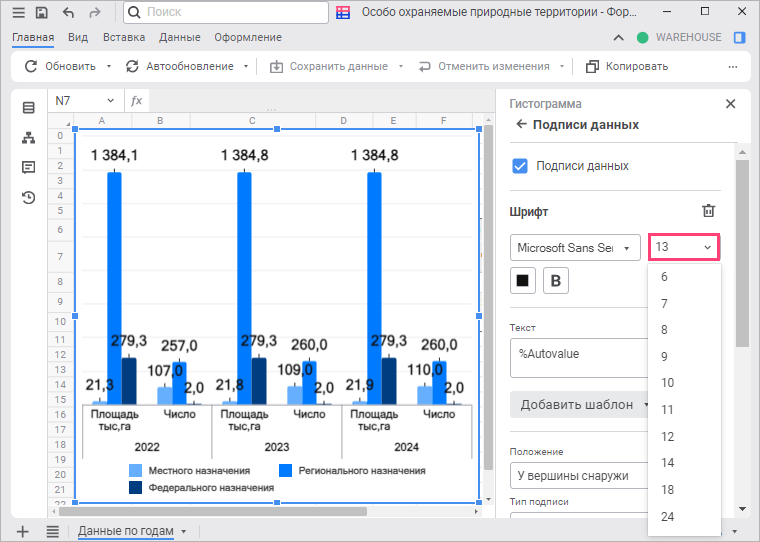
Task: Switch to the Оформление tab
Action: (x=248, y=37)
